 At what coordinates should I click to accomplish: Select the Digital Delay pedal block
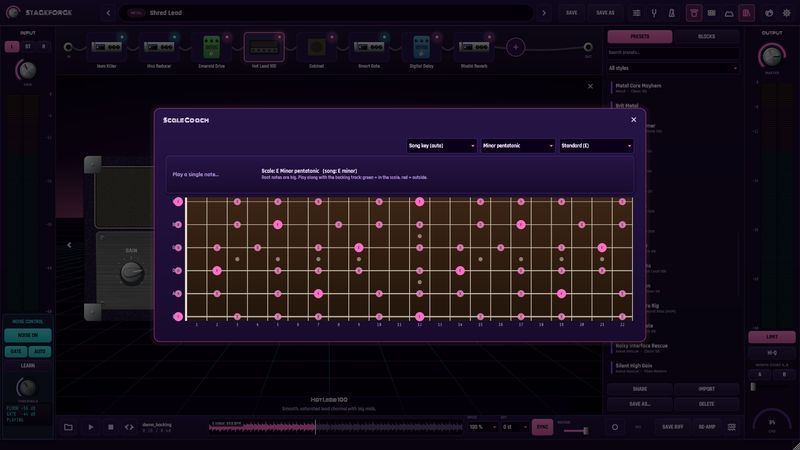pos(421,49)
